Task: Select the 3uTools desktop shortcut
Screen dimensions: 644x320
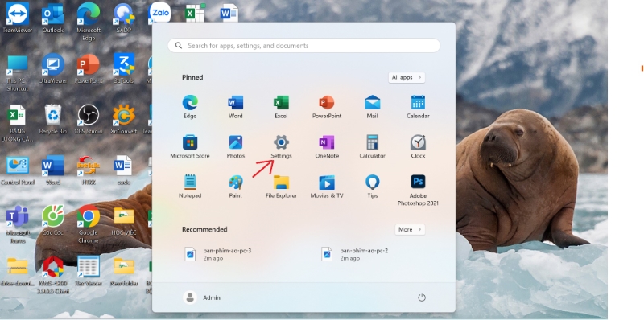Action: point(124,68)
